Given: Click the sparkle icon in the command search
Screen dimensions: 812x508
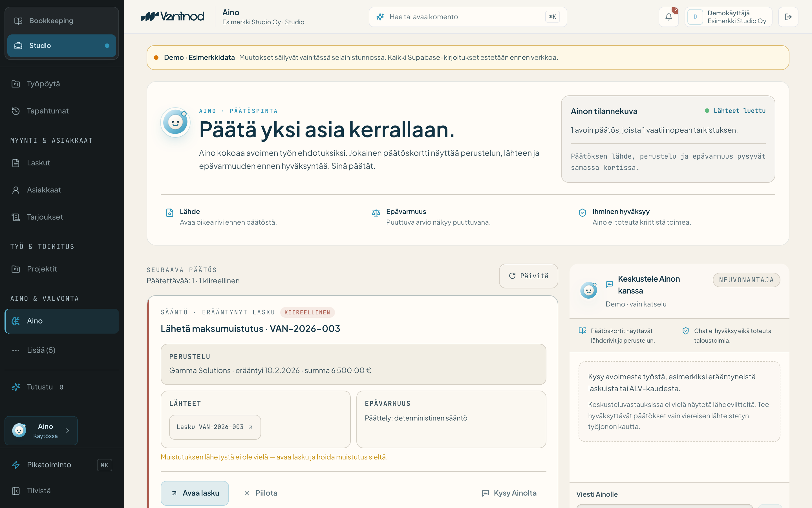Looking at the screenshot, I should pyautogui.click(x=380, y=17).
